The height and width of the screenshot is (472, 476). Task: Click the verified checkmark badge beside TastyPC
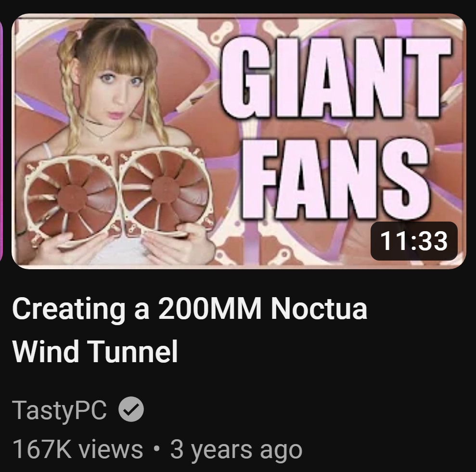click(x=131, y=409)
